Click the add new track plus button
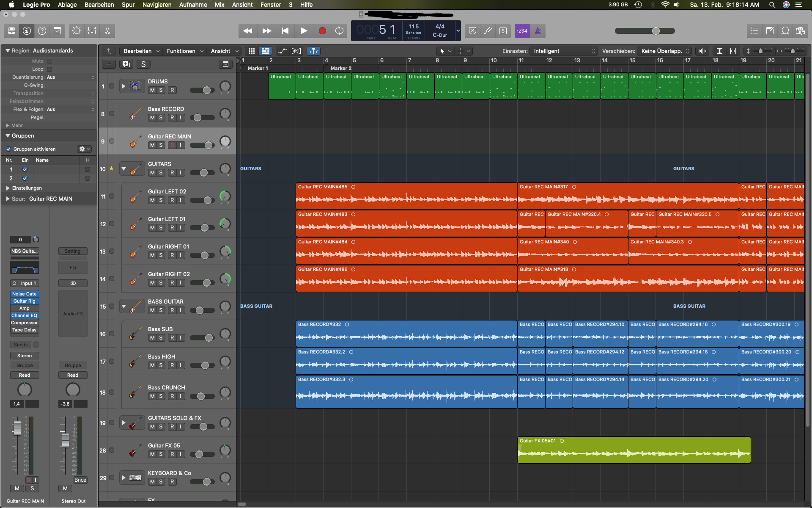 [109, 64]
